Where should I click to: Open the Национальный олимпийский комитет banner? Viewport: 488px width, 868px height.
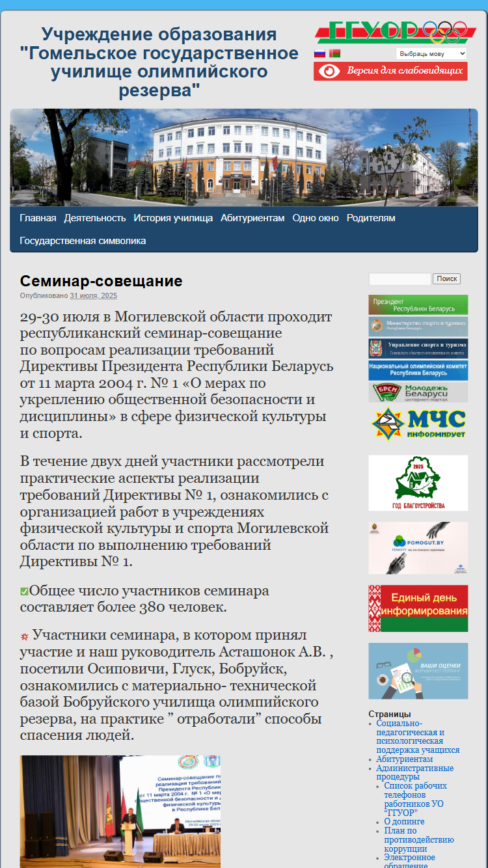[418, 370]
